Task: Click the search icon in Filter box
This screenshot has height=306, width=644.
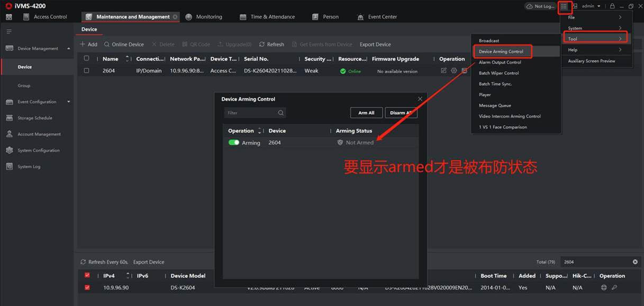Action: tap(281, 113)
